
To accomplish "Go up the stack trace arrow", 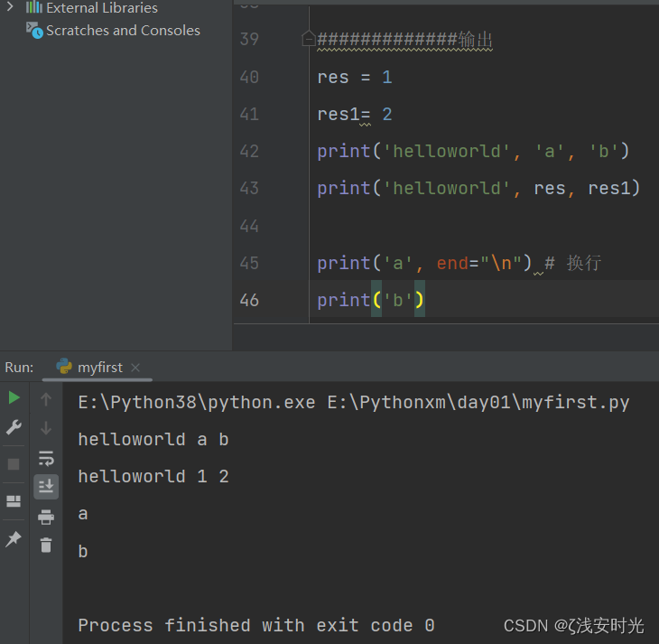I will (x=46, y=398).
